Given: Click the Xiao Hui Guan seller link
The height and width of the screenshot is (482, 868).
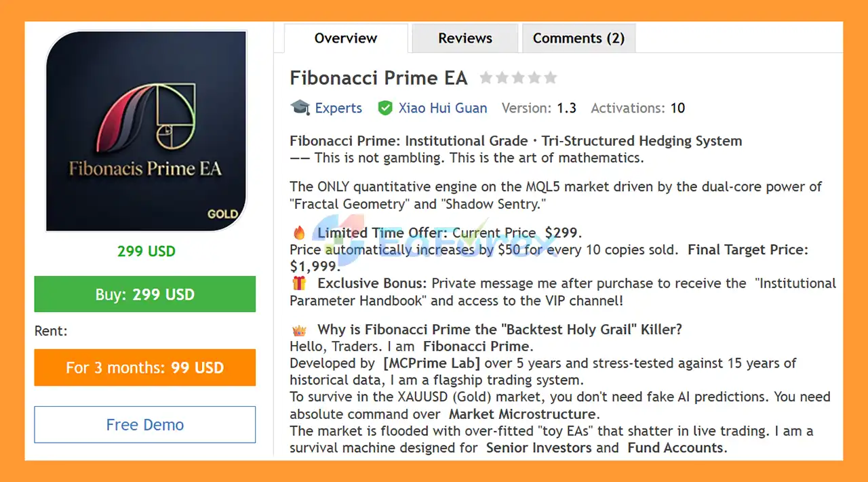Looking at the screenshot, I should point(444,107).
